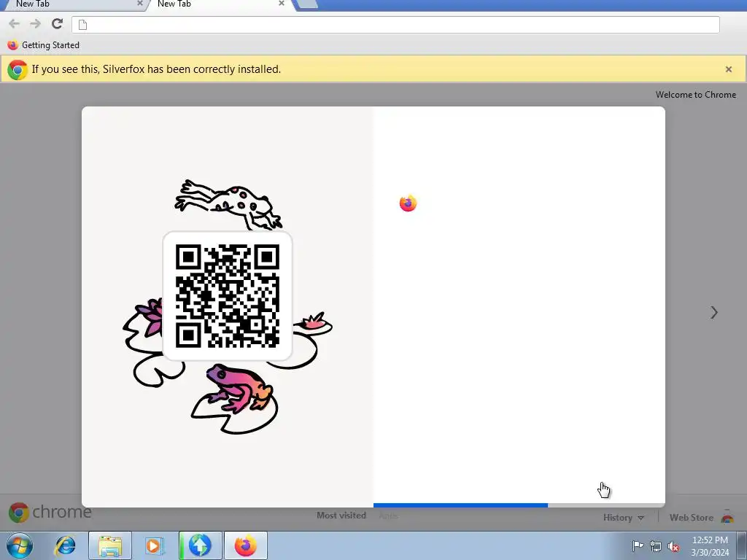Click the blue up-arrow globe taskbar icon
Screen dimensions: 747x560
pos(200,545)
